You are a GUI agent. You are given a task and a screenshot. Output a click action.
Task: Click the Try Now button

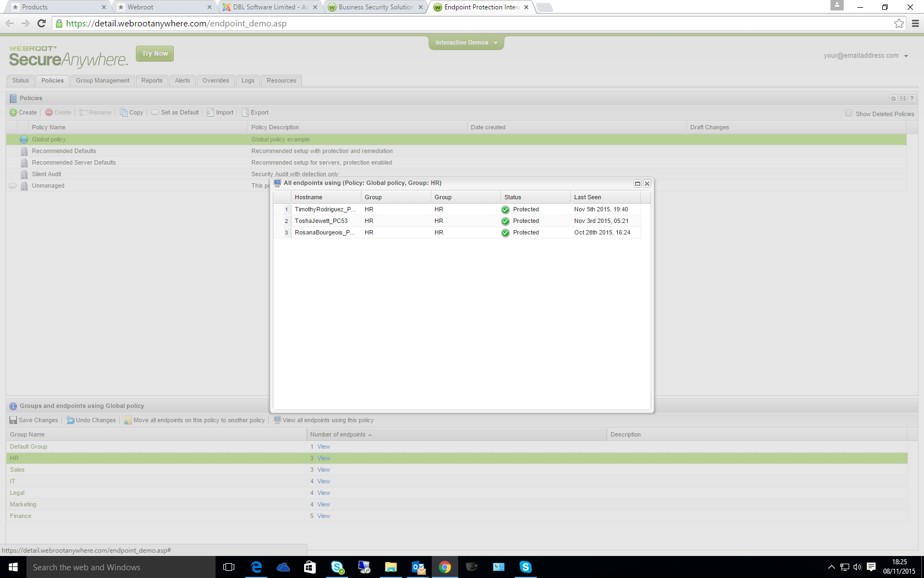pos(155,53)
